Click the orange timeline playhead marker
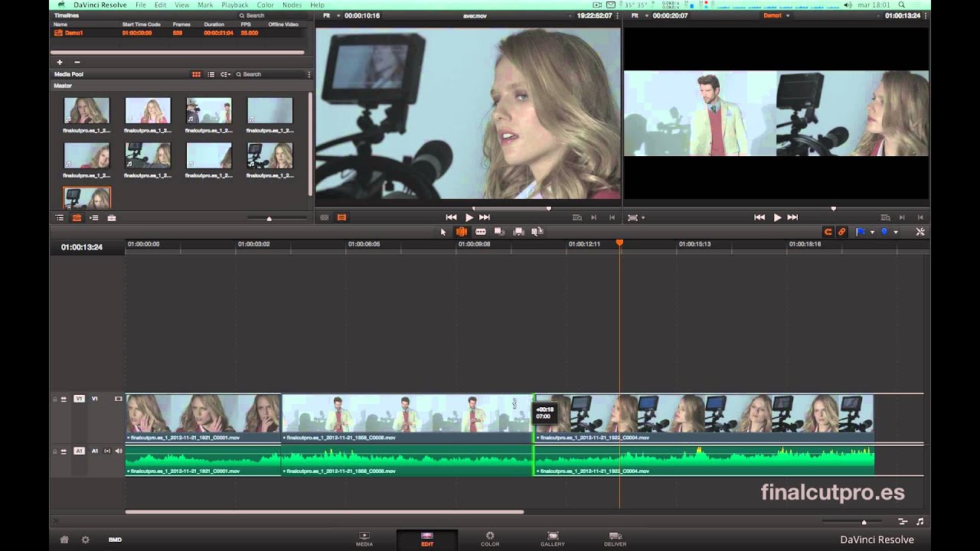 (619, 243)
